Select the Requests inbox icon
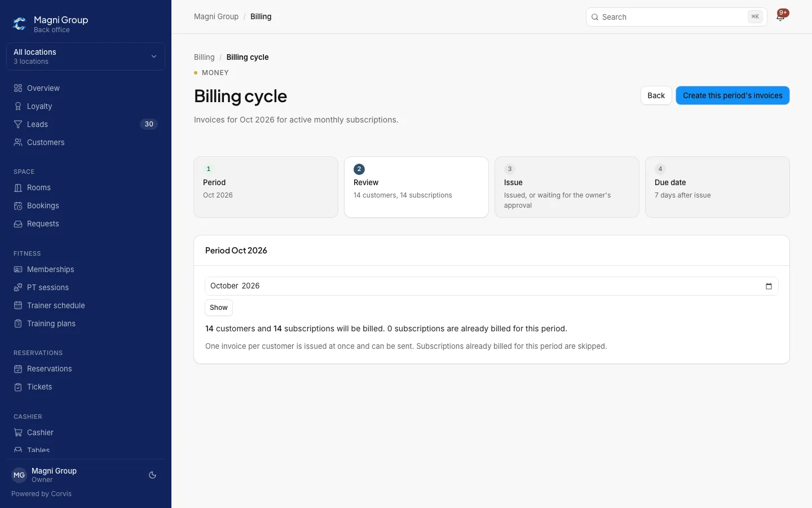The height and width of the screenshot is (508, 812). point(18,224)
